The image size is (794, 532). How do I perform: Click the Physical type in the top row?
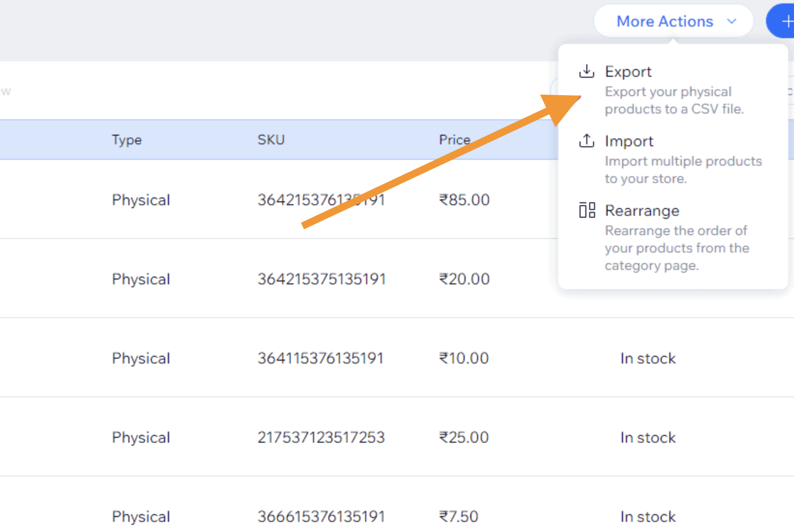coord(141,200)
